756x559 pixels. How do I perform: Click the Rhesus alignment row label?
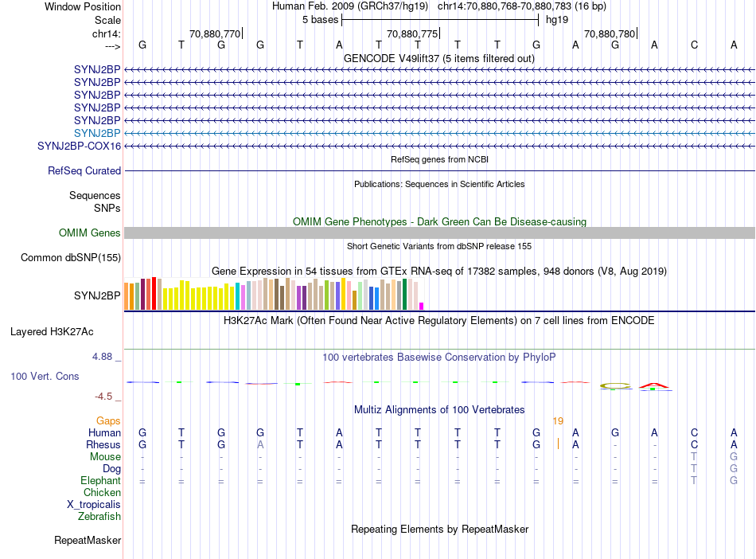(x=103, y=444)
